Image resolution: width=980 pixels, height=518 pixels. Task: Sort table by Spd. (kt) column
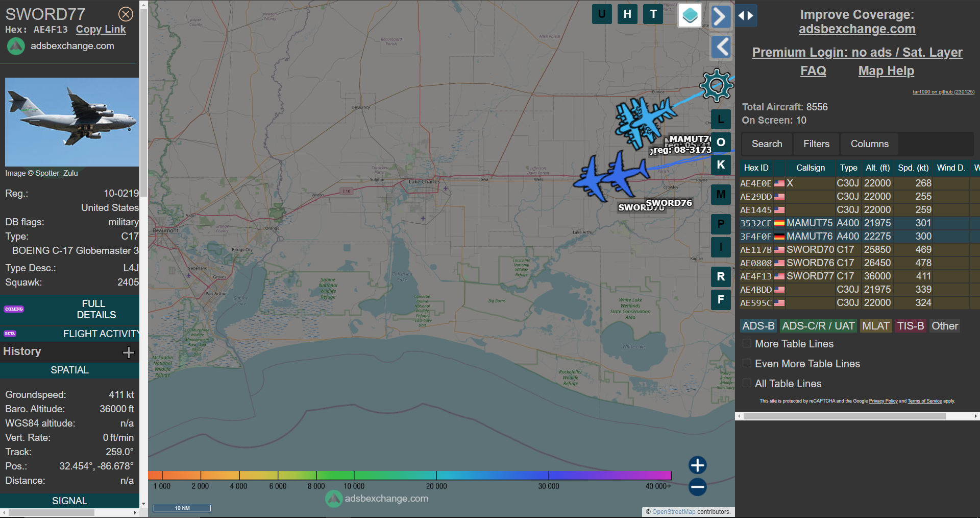[x=913, y=168]
